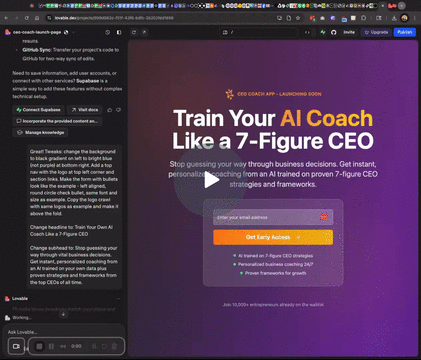Open the Visit docs link
The width and height of the screenshot is (421, 360).
coord(85,110)
